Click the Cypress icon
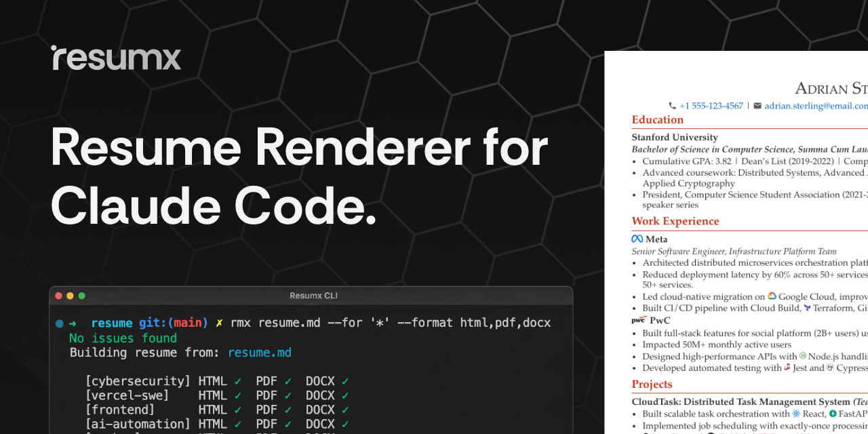The image size is (868, 434). [x=830, y=368]
